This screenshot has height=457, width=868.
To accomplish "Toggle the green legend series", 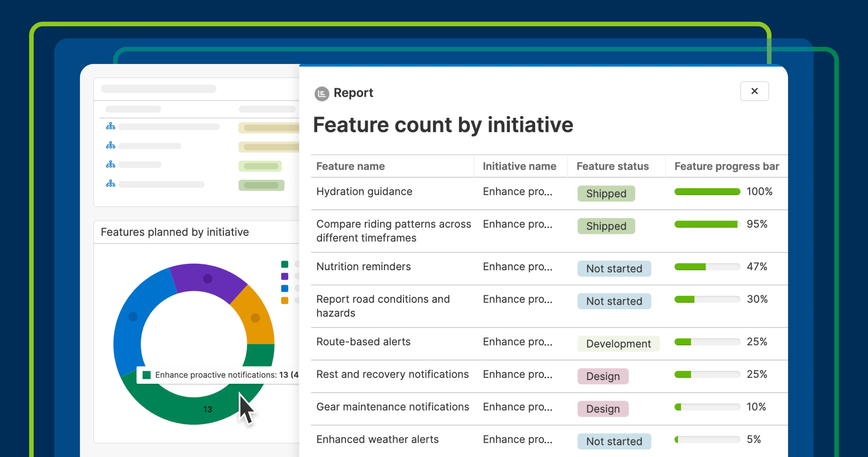I will pyautogui.click(x=285, y=264).
